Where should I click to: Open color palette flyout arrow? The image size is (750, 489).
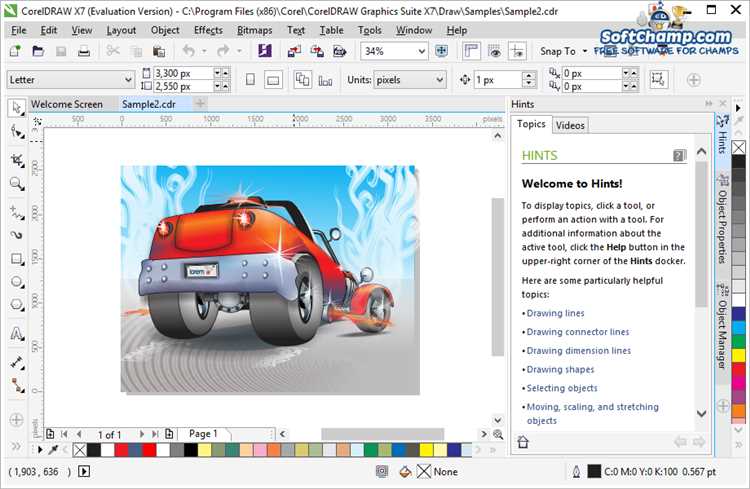point(40,449)
